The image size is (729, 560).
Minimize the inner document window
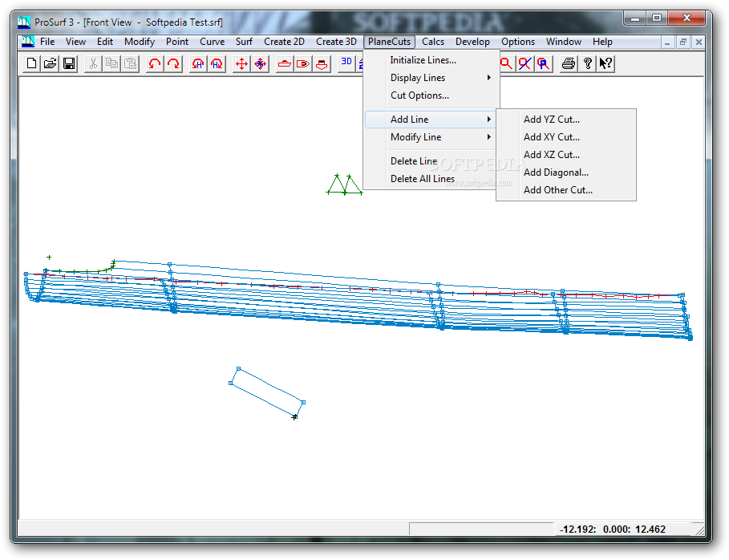[667, 43]
